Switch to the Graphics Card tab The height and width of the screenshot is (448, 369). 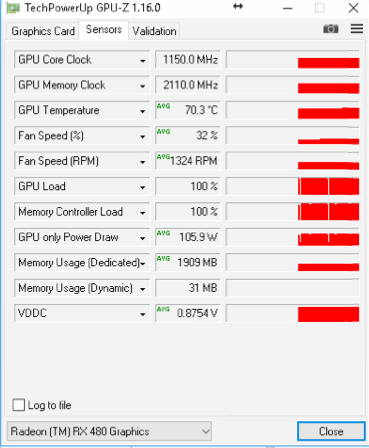tap(42, 31)
